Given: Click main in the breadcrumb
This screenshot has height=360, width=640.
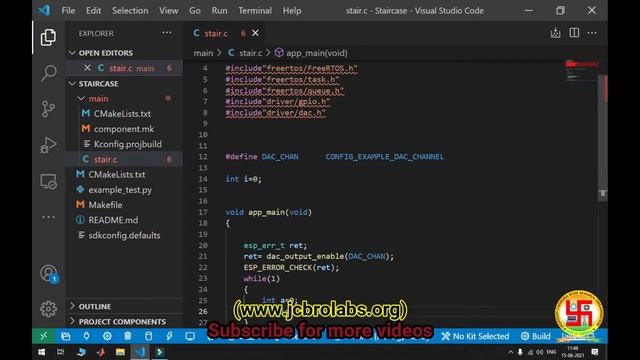Looking at the screenshot, I should (203, 53).
